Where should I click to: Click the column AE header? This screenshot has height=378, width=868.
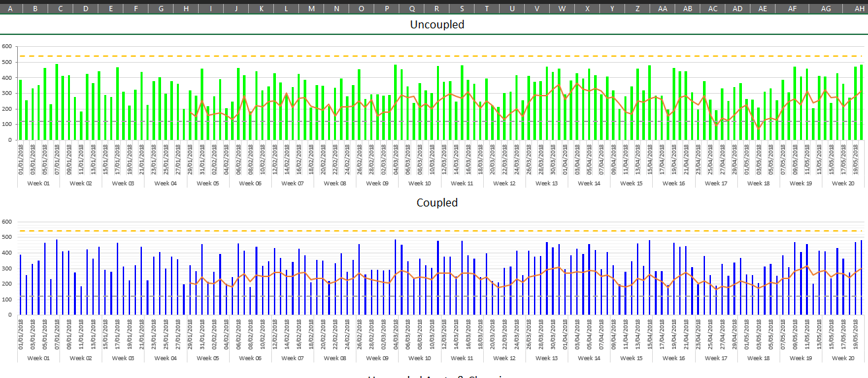click(x=762, y=9)
